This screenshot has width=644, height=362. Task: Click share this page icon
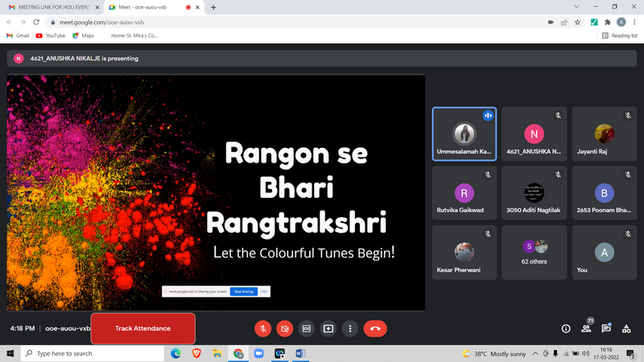click(x=564, y=23)
